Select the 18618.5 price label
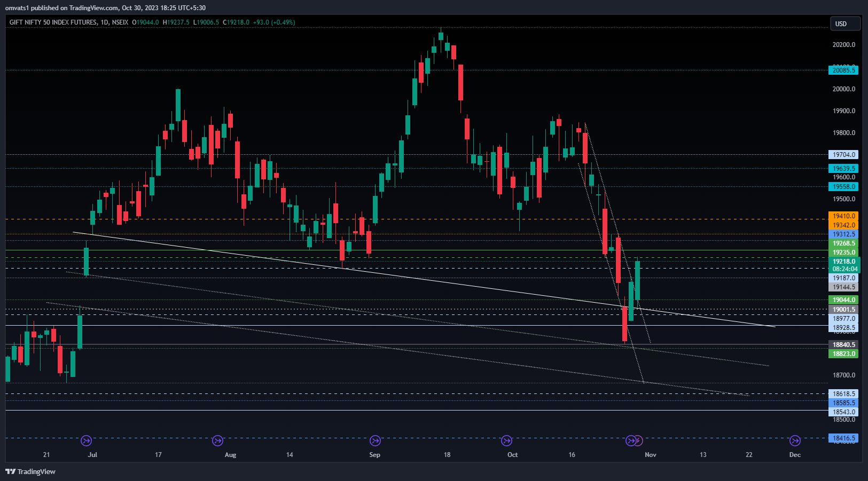The height and width of the screenshot is (481, 868). click(x=844, y=394)
